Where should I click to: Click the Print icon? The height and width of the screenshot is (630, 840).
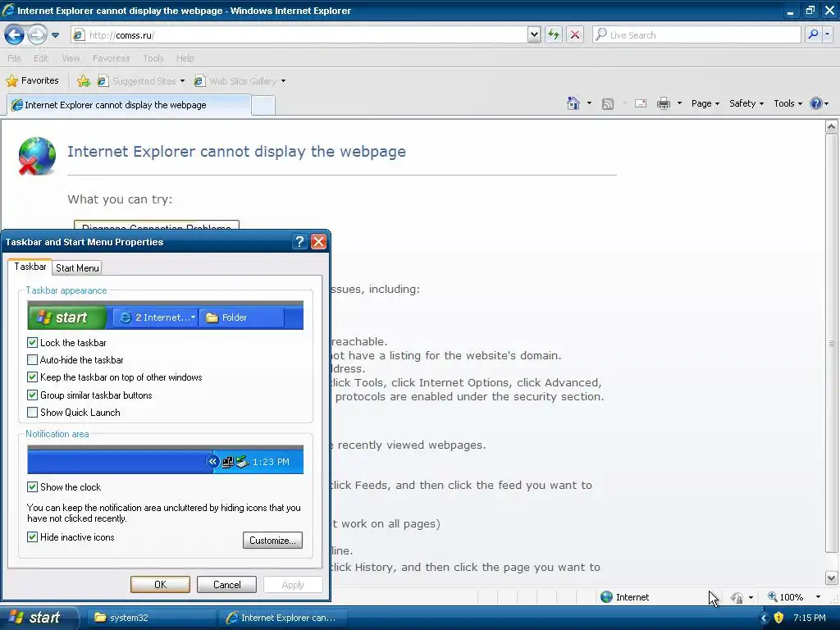[663, 103]
